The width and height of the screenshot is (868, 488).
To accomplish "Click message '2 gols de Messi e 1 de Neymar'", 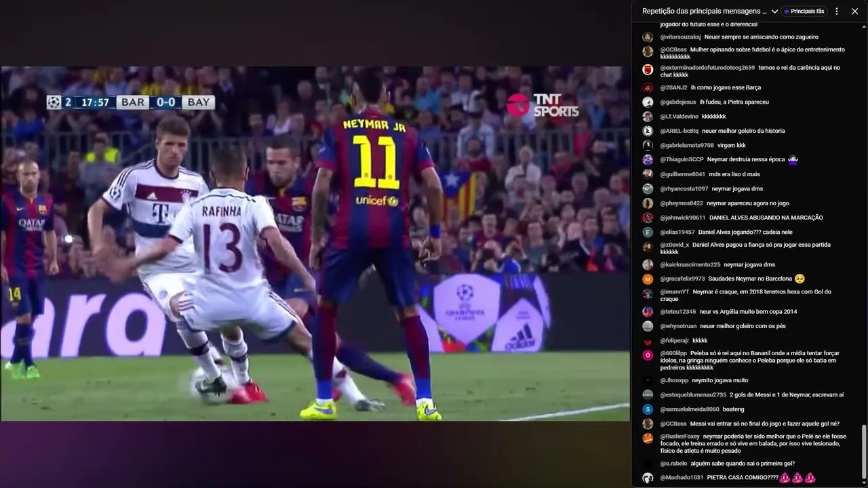I will click(787, 395).
